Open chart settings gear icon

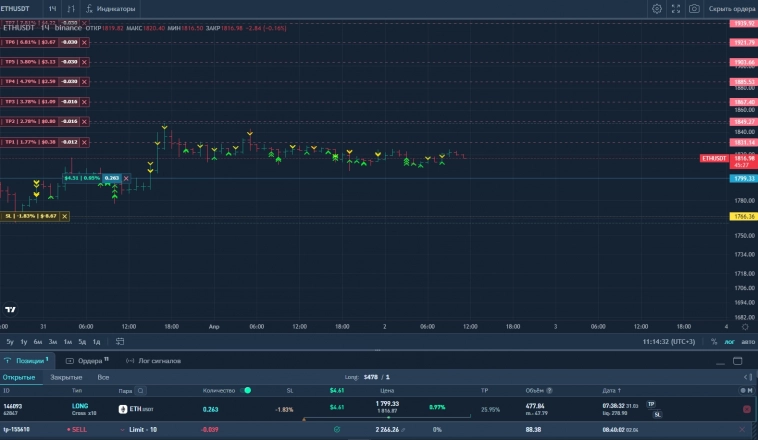pyautogui.click(x=657, y=8)
